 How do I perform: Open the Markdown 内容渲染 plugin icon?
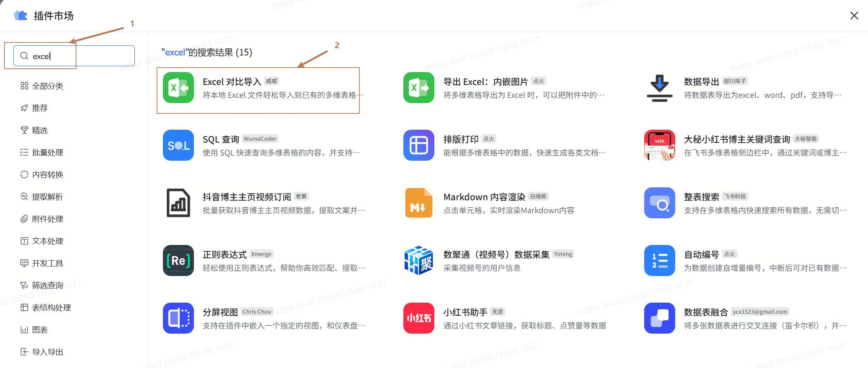click(418, 203)
